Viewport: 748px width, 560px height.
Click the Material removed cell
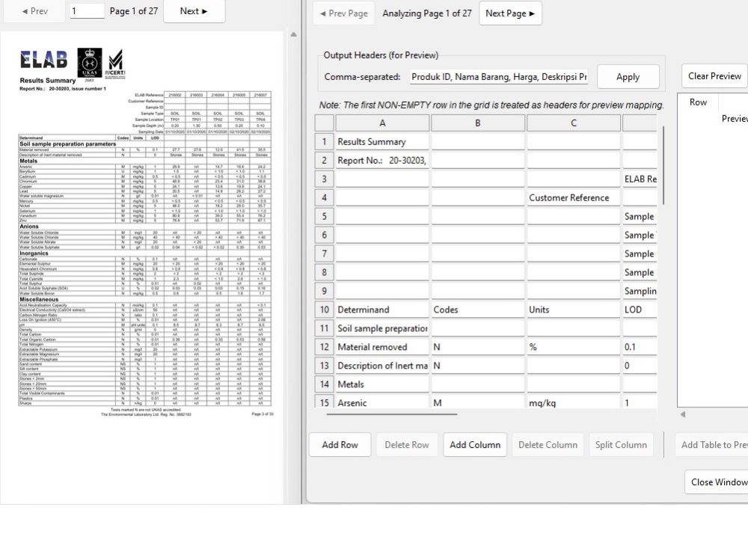(382, 347)
